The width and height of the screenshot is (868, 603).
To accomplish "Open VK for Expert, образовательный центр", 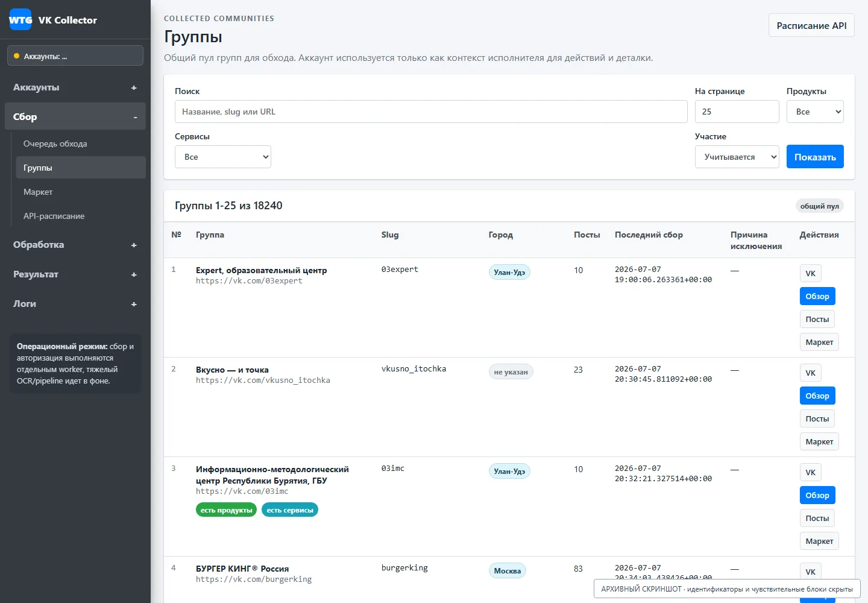I will tap(811, 273).
